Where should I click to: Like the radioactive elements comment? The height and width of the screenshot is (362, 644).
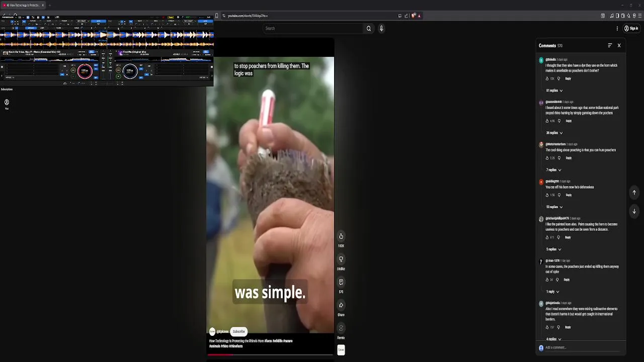[x=547, y=327]
